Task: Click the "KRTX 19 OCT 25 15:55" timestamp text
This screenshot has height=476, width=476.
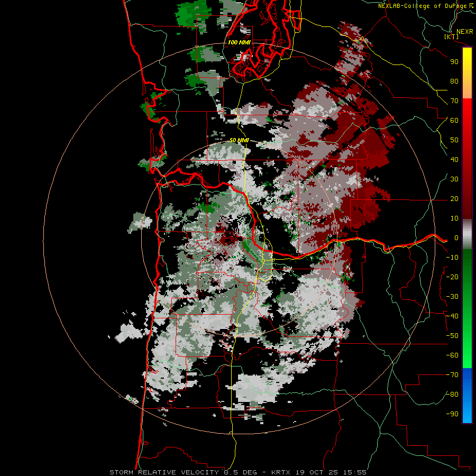Action: (x=319, y=472)
